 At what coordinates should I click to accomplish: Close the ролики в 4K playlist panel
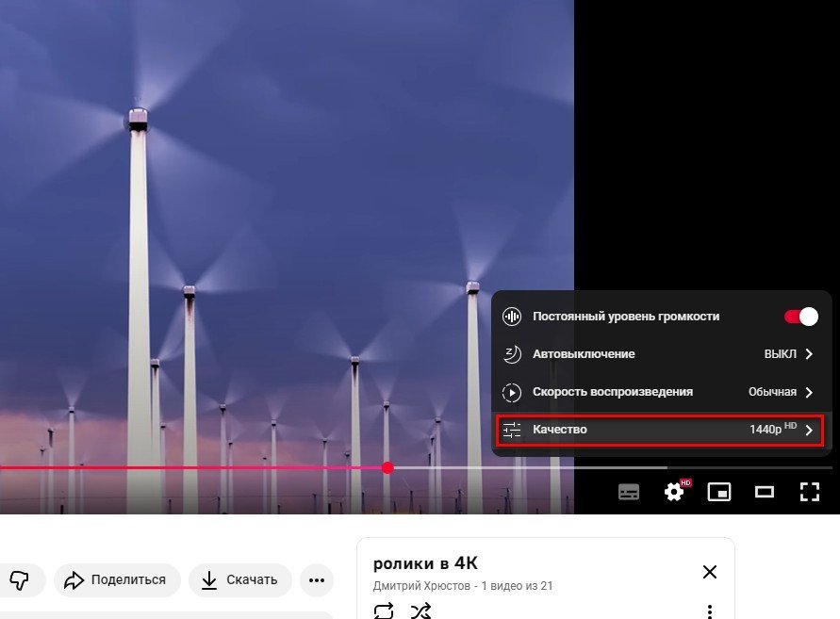click(x=710, y=572)
